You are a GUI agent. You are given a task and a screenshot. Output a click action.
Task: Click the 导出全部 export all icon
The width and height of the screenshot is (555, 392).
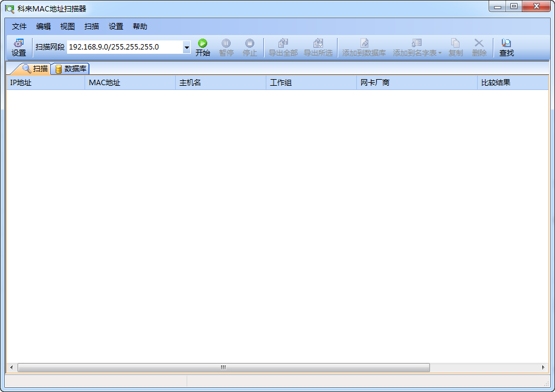283,47
